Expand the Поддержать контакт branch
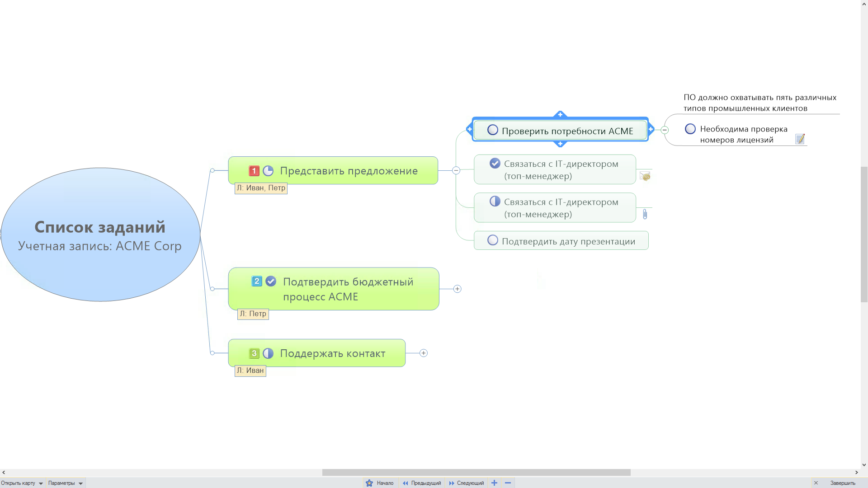This screenshot has width=868, height=488. pyautogui.click(x=424, y=353)
